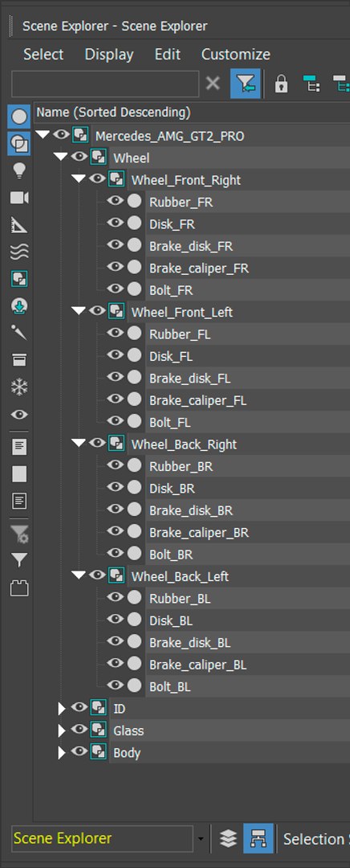This screenshot has width=350, height=868.
Task: Toggle Display Helpers tape measure icon
Action: 19,225
